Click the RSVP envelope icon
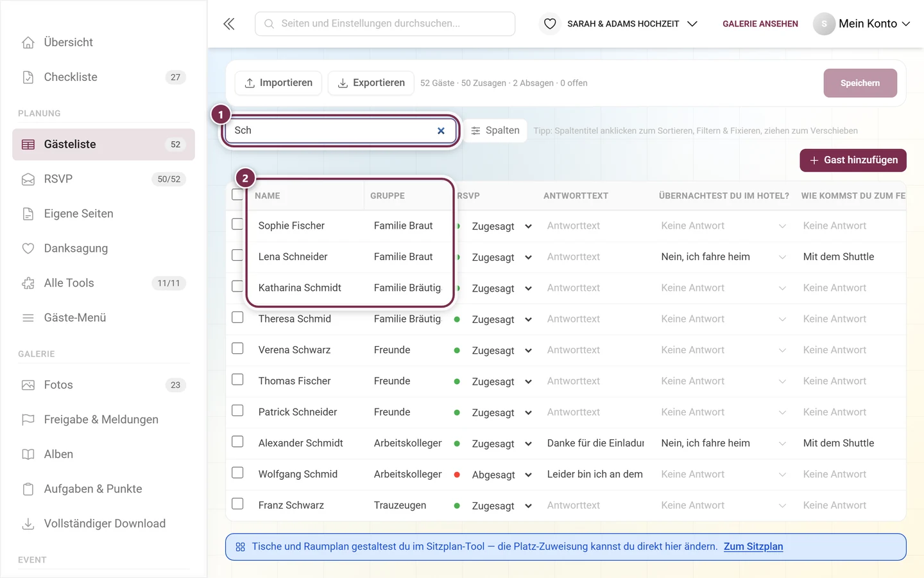Screen dimensions: 924x578 [28, 179]
